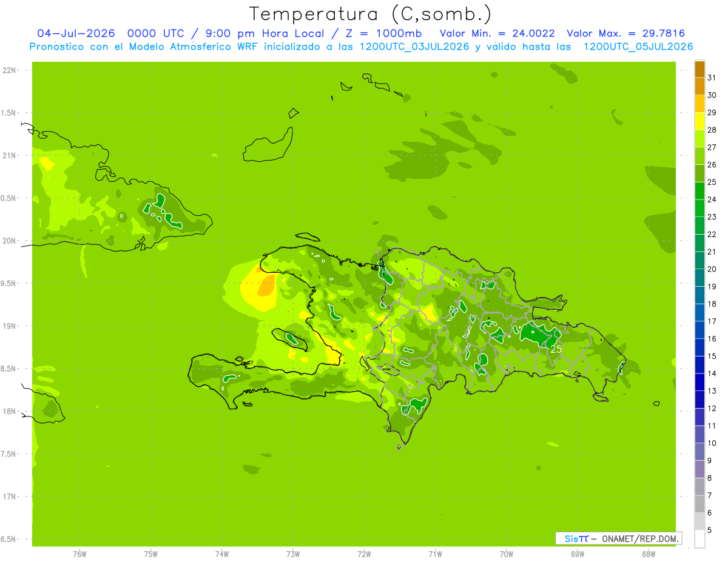Click the '72W' longitude label
This screenshot has height=562, width=728.
tap(364, 554)
